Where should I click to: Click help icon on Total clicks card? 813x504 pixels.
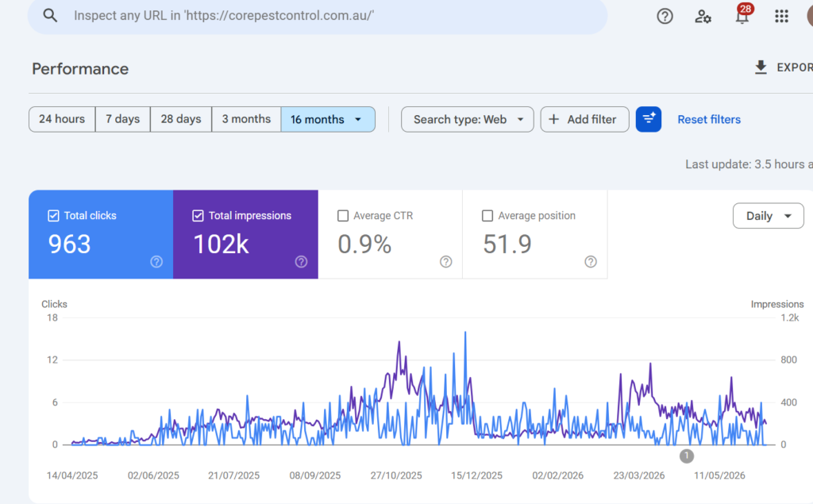tap(156, 262)
